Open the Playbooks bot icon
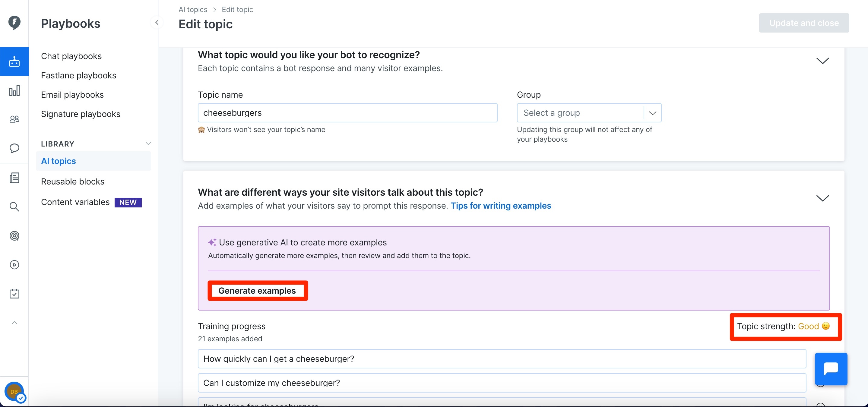This screenshot has width=868, height=407. (x=14, y=62)
